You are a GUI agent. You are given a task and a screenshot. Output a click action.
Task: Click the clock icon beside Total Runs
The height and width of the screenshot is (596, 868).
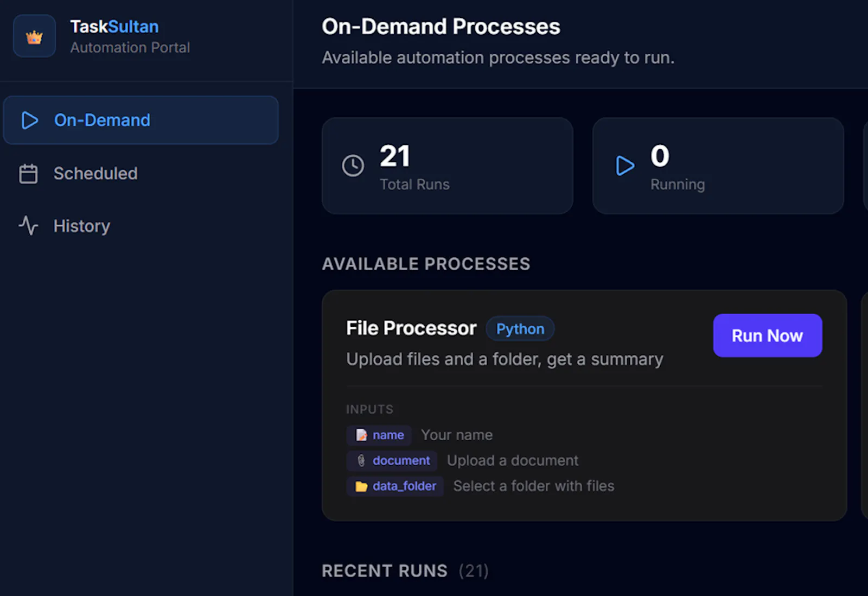tap(353, 166)
